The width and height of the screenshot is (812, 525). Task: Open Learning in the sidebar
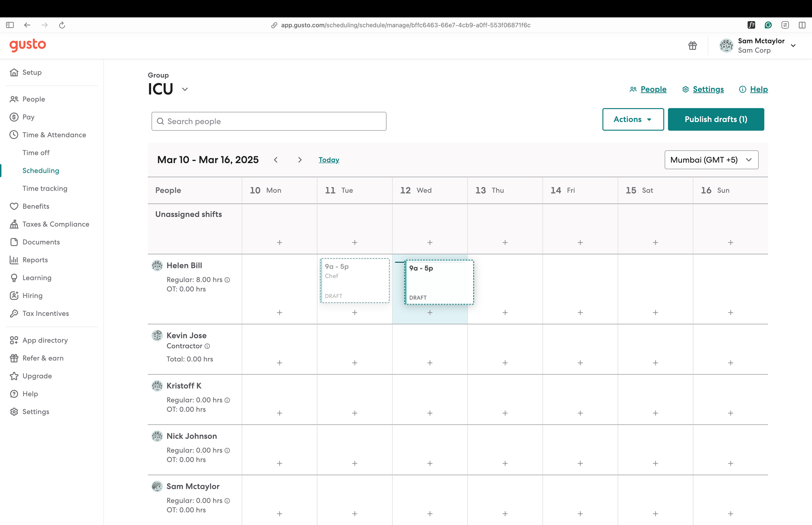click(x=37, y=278)
